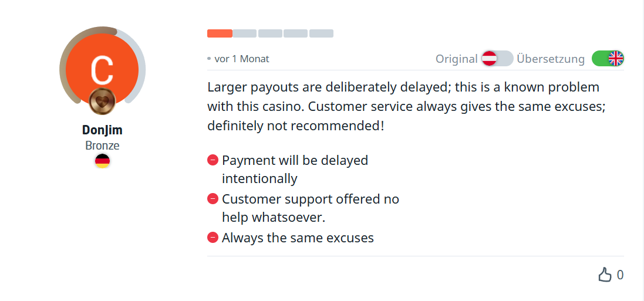Click the 'Original' text label
The image size is (644, 301).
(456, 59)
